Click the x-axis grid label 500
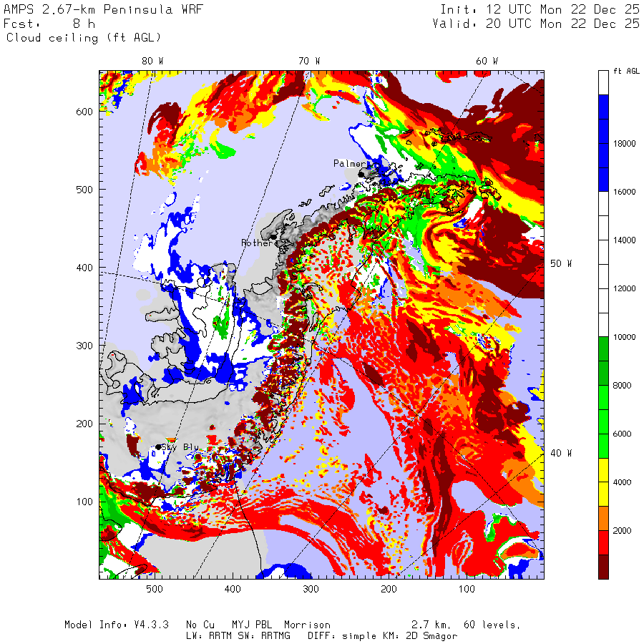 (x=155, y=590)
